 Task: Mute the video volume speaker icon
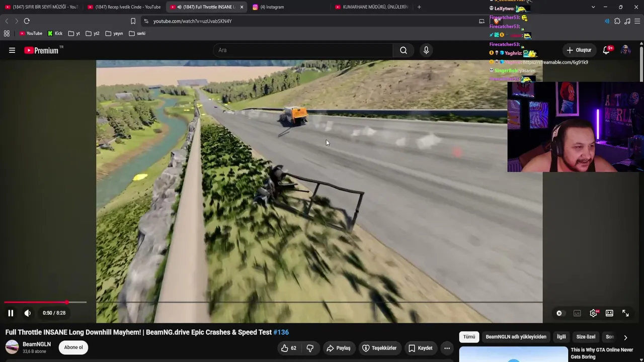(x=28, y=313)
